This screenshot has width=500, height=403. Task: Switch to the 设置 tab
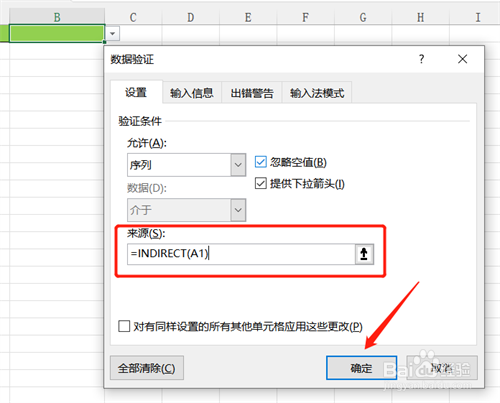136,92
